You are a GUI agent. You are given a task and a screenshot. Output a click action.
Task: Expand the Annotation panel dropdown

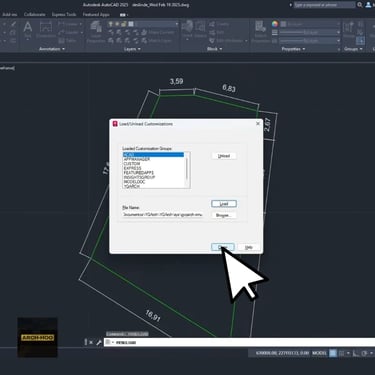tap(52, 49)
